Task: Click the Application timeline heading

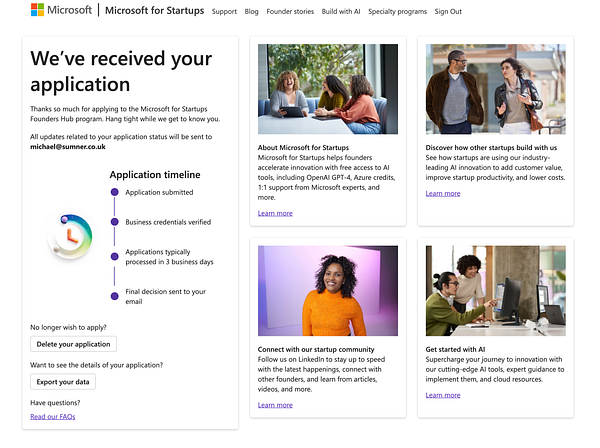Action: tap(155, 174)
